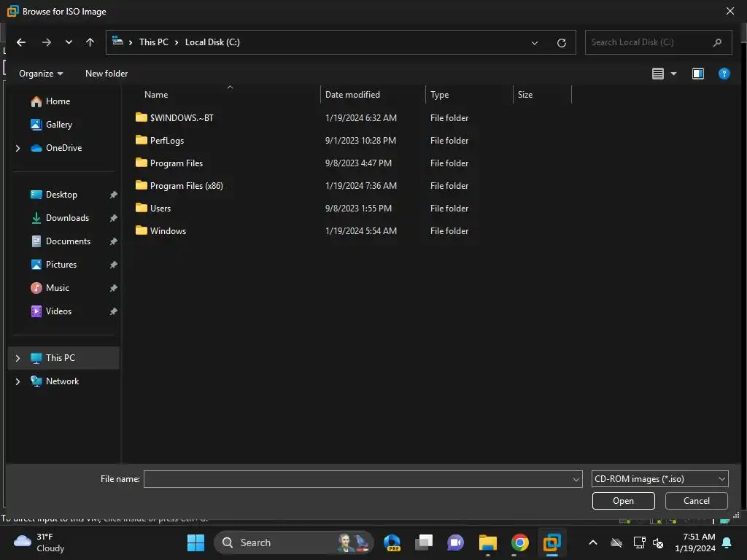
Task: Open Music quick access location
Action: click(x=57, y=288)
